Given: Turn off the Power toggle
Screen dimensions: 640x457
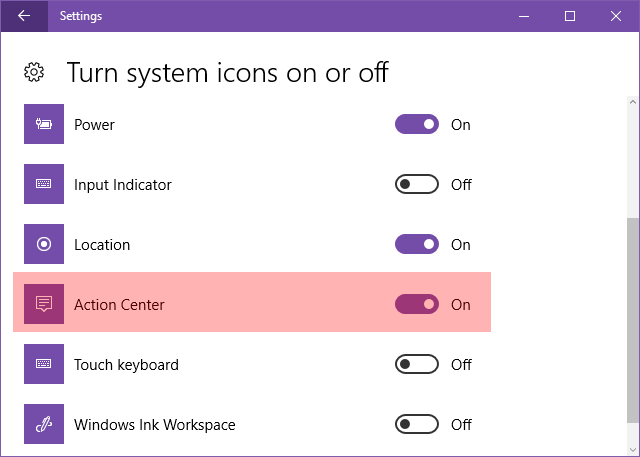Looking at the screenshot, I should 417,124.
